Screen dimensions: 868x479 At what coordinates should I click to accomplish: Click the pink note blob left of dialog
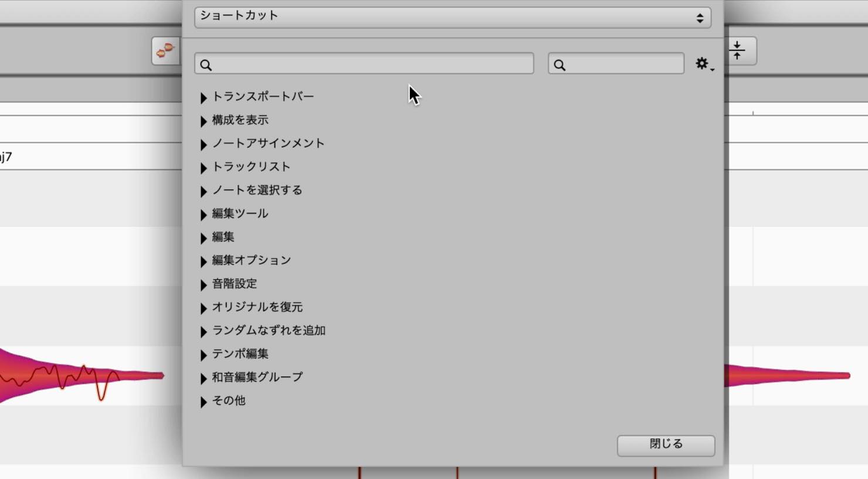(x=70, y=375)
